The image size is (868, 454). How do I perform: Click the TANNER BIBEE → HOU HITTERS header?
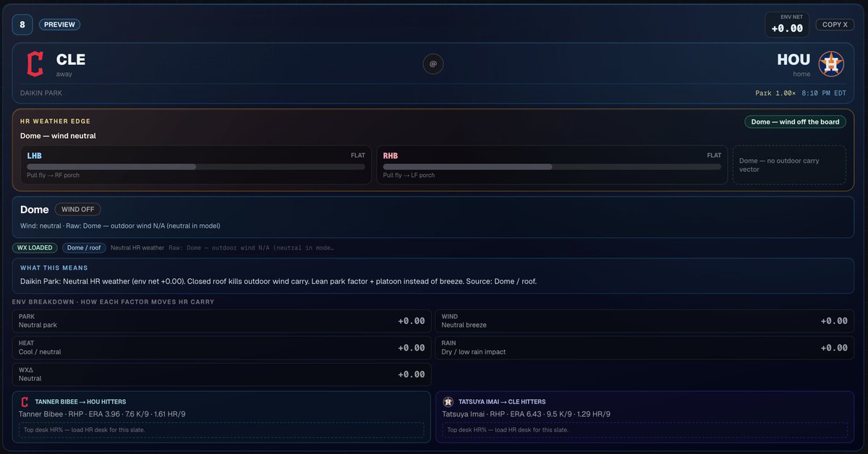(x=80, y=402)
